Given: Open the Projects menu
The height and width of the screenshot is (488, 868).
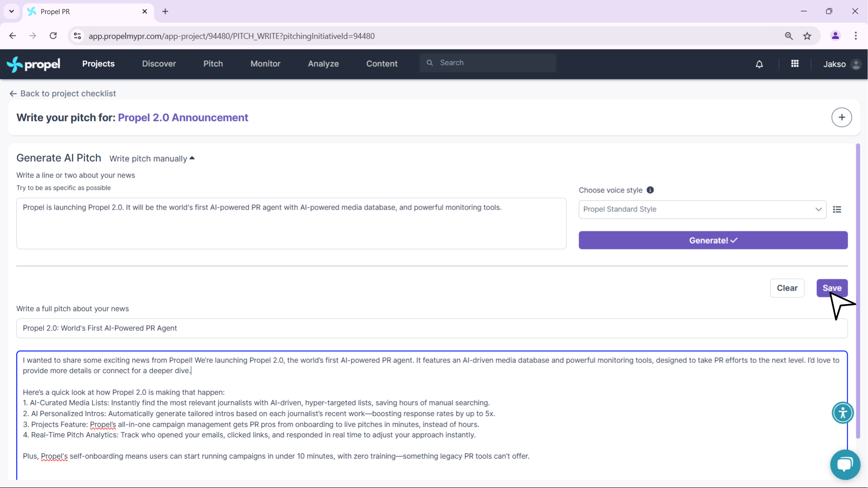Looking at the screenshot, I should (x=99, y=64).
